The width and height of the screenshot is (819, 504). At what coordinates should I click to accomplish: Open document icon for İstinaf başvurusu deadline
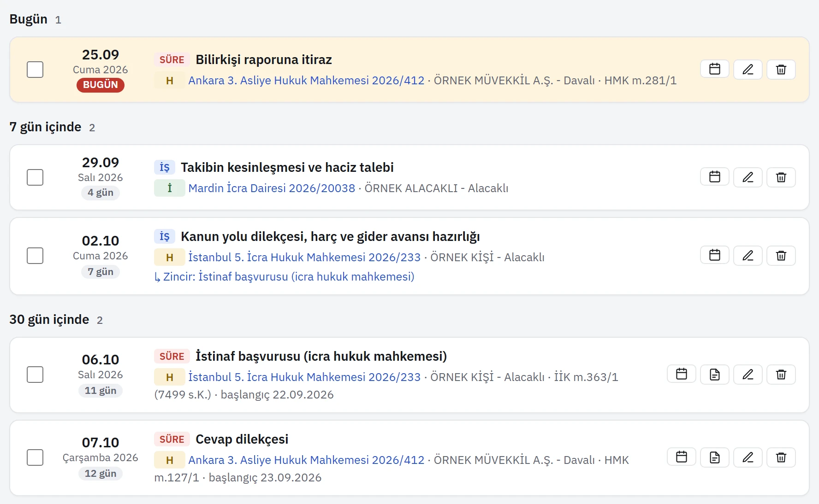pyautogui.click(x=714, y=375)
